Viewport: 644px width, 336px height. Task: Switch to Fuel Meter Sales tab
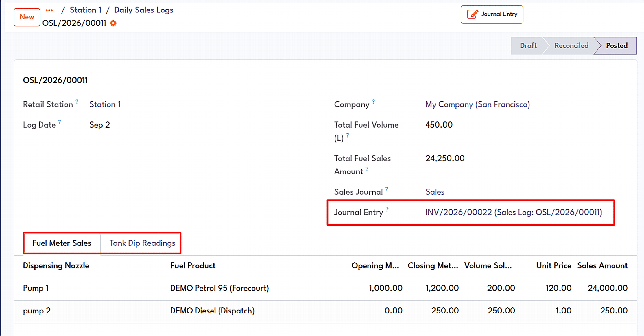(x=62, y=243)
